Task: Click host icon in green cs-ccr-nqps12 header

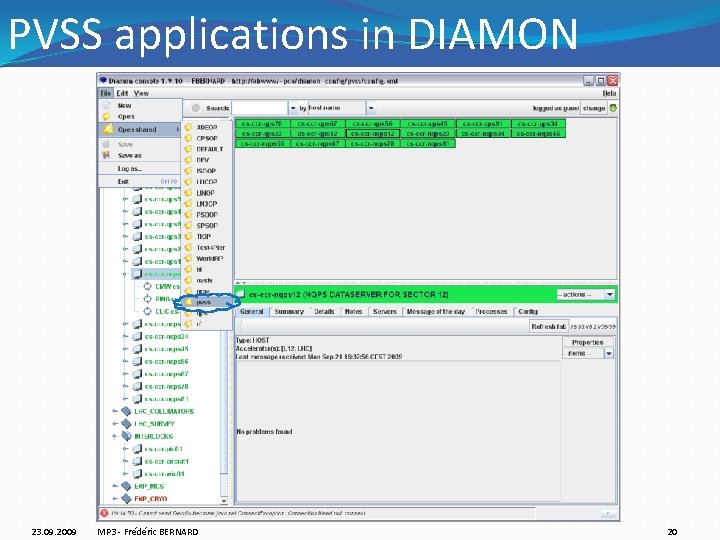Action: [241, 294]
